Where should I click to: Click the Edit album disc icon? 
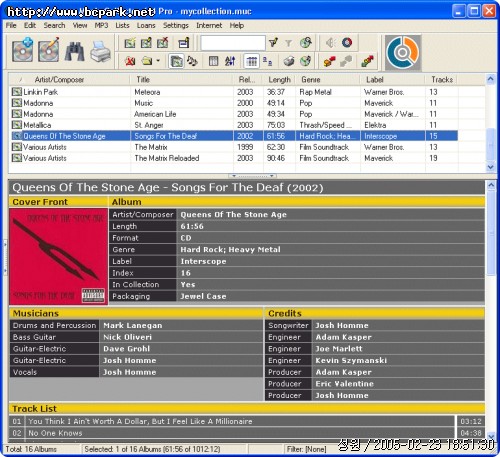[49, 51]
